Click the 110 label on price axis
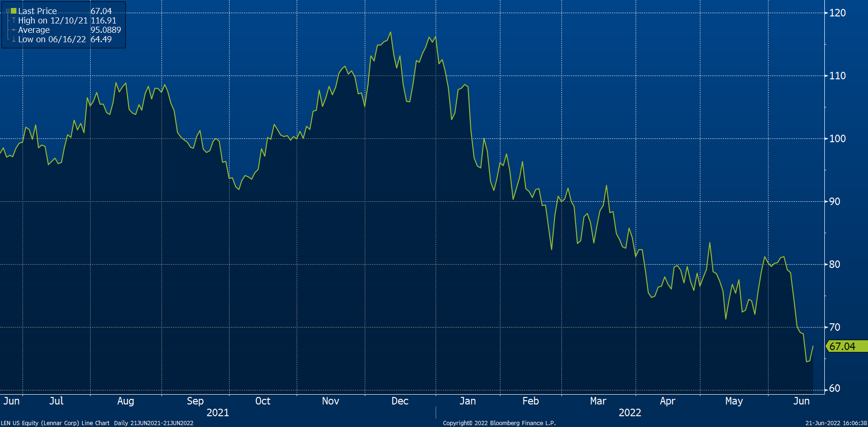The height and width of the screenshot is (427, 868). pyautogui.click(x=837, y=76)
